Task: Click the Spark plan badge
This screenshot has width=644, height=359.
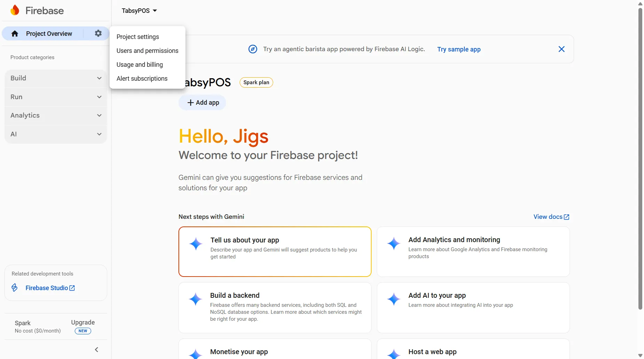Action: click(256, 82)
